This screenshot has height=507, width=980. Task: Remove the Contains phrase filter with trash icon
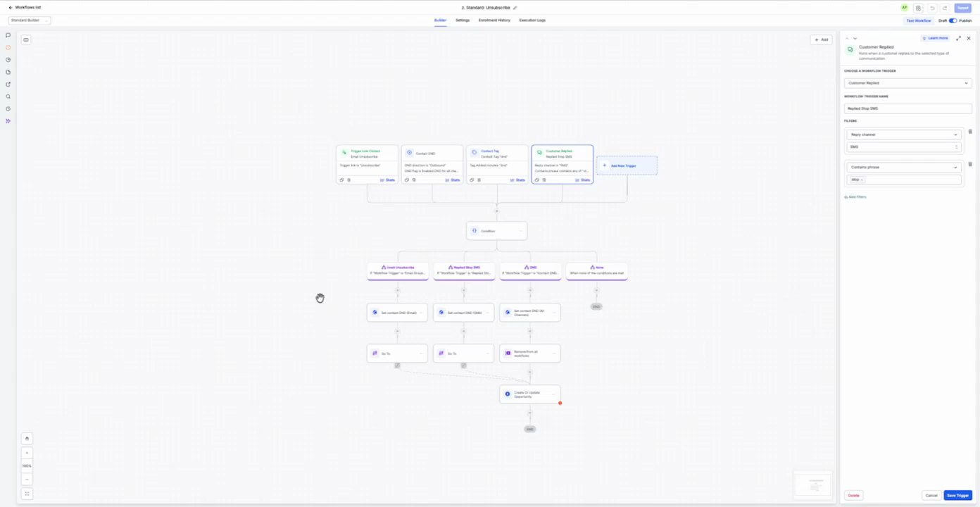tap(970, 164)
